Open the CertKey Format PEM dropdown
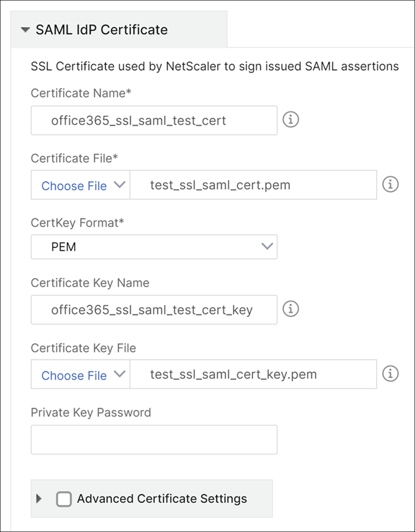 pyautogui.click(x=154, y=247)
